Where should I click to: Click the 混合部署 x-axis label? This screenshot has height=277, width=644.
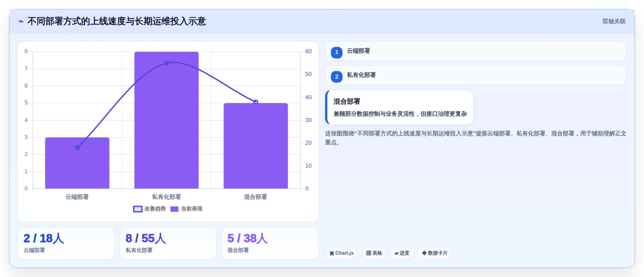pyautogui.click(x=256, y=197)
